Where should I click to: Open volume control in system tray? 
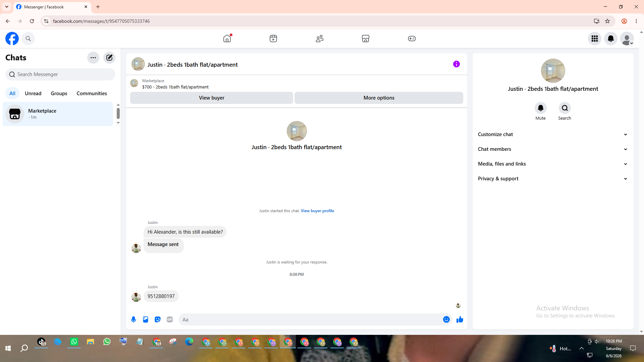click(597, 342)
